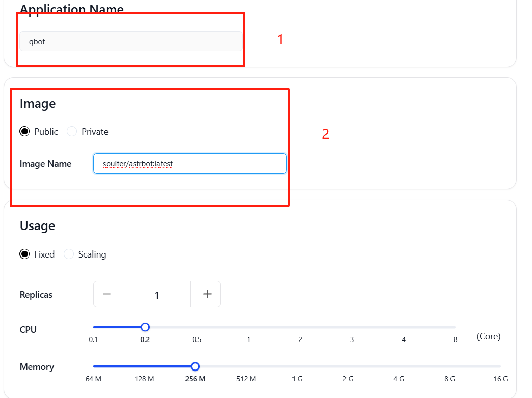
Task: Select the Public image radio button
Action: click(24, 131)
